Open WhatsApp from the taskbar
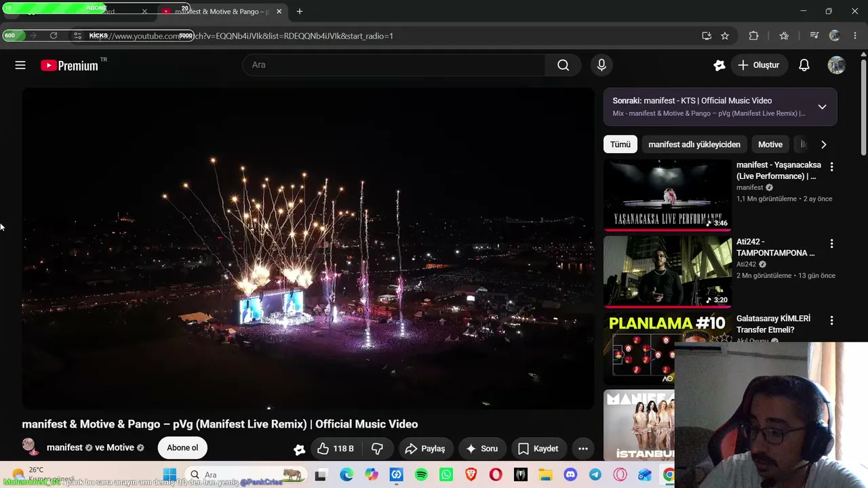 pos(446,475)
